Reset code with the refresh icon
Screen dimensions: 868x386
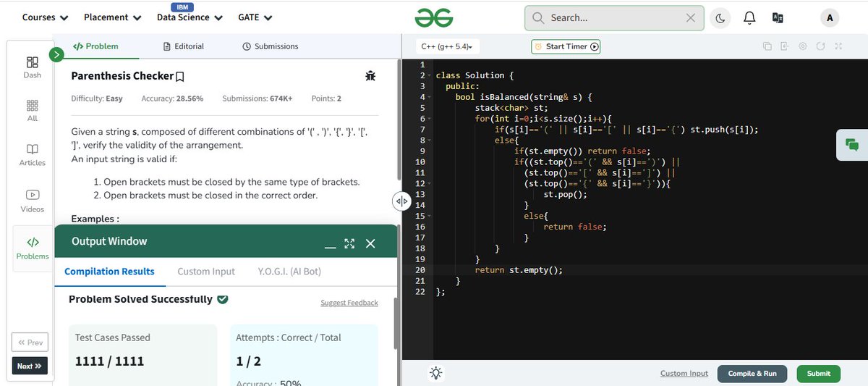coord(820,46)
